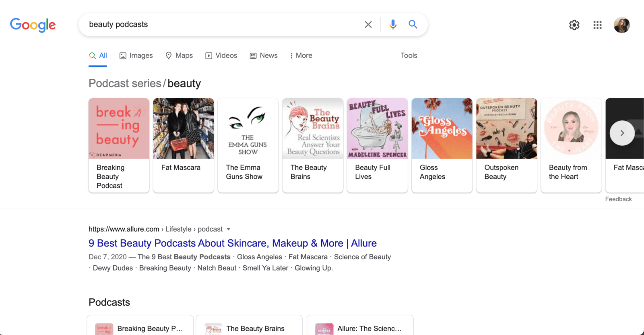This screenshot has height=335, width=644.
Task: Open The Emma Guns Show cover thumbnail
Action: (248, 128)
